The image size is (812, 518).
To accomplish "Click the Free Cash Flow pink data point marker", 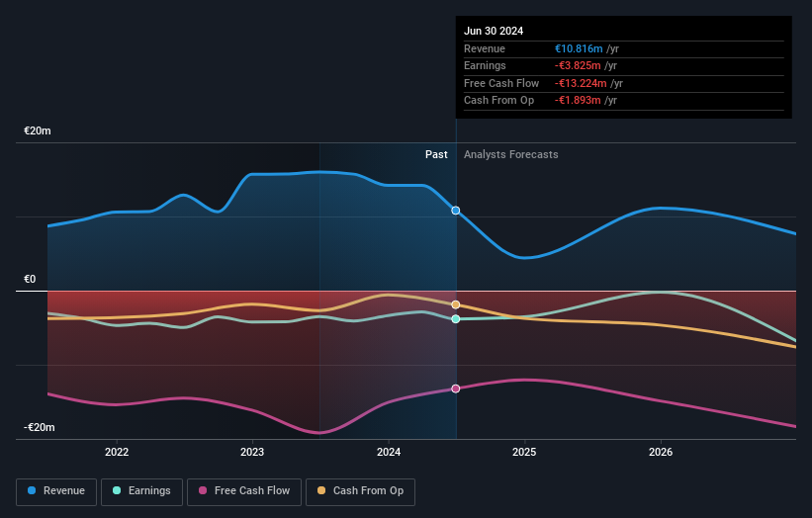I will [456, 388].
